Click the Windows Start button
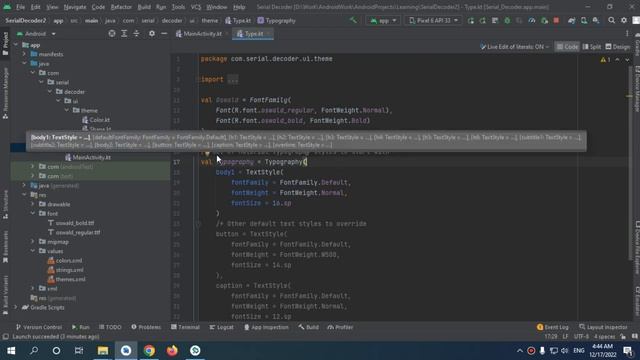This screenshot has width=640, height=360. 11,351
